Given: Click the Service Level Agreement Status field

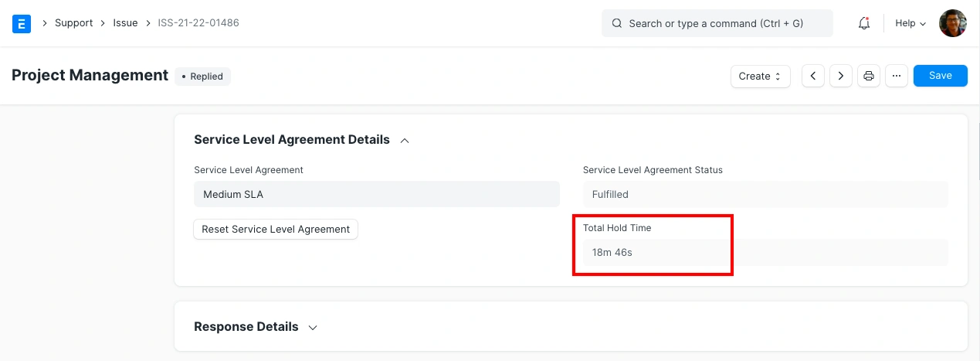Looking at the screenshot, I should (765, 195).
